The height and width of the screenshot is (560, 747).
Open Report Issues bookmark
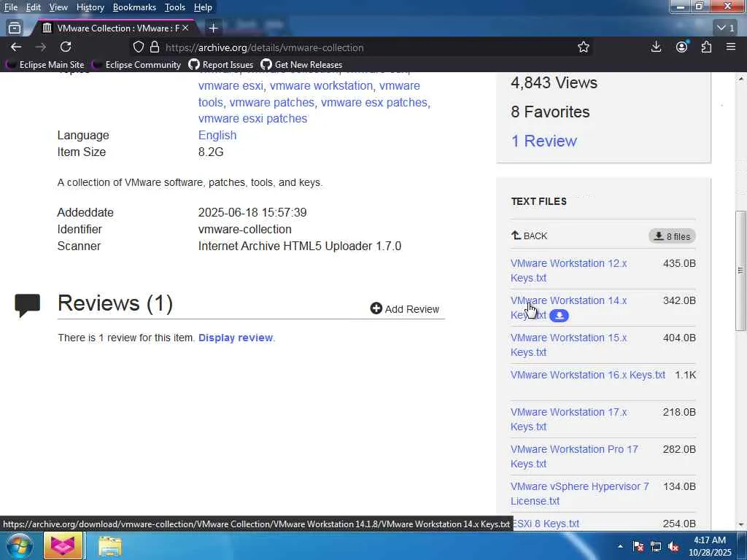tap(221, 65)
